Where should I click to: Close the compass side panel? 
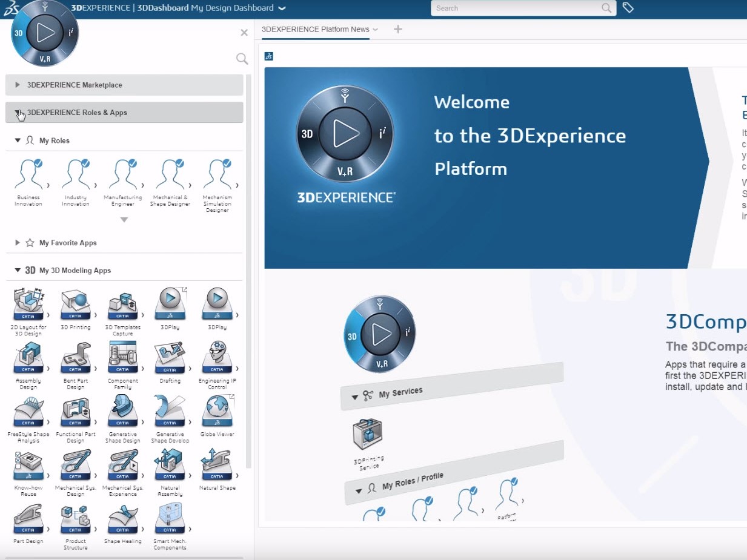[x=244, y=33]
